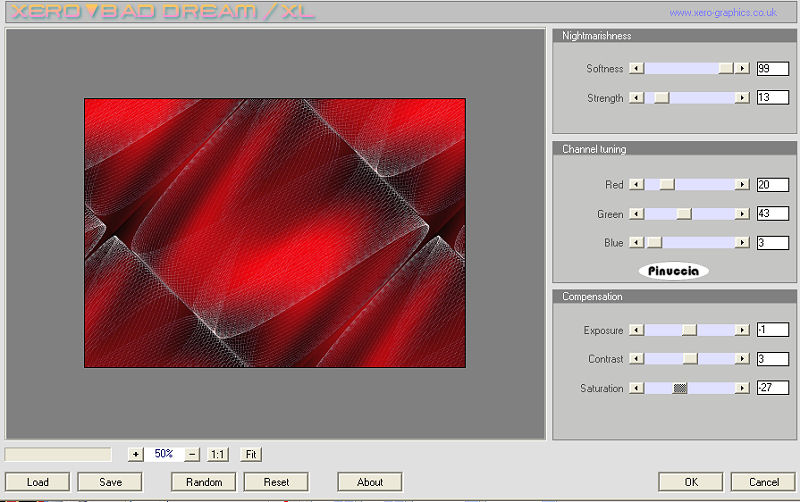Click right arrow of Saturation slider
This screenshot has width=800, height=502.
tap(742, 388)
